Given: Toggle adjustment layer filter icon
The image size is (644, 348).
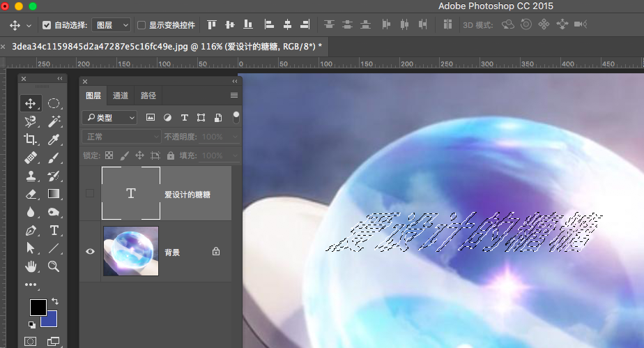Looking at the screenshot, I should click(x=167, y=117).
